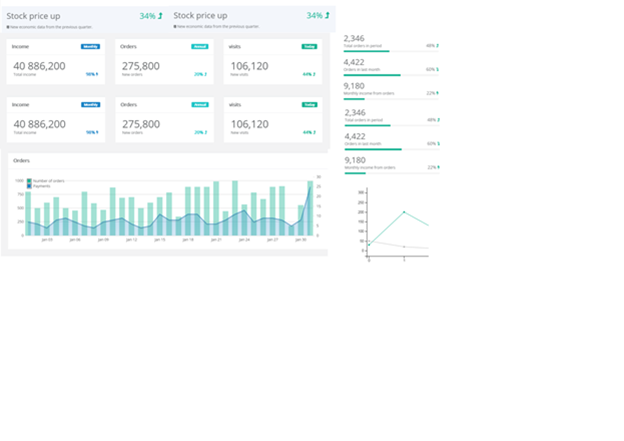The height and width of the screenshot is (441, 624).
Task: Click the arrow icon beside 22% in first Monthly income row
Action: 438,93
